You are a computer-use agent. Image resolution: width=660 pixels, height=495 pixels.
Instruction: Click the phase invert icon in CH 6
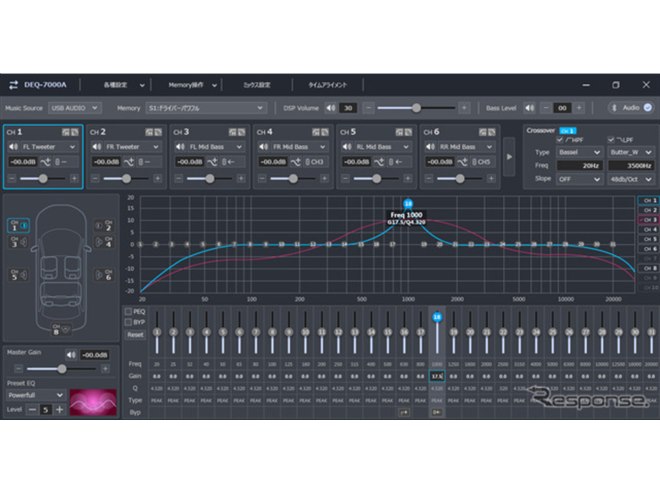[462, 162]
